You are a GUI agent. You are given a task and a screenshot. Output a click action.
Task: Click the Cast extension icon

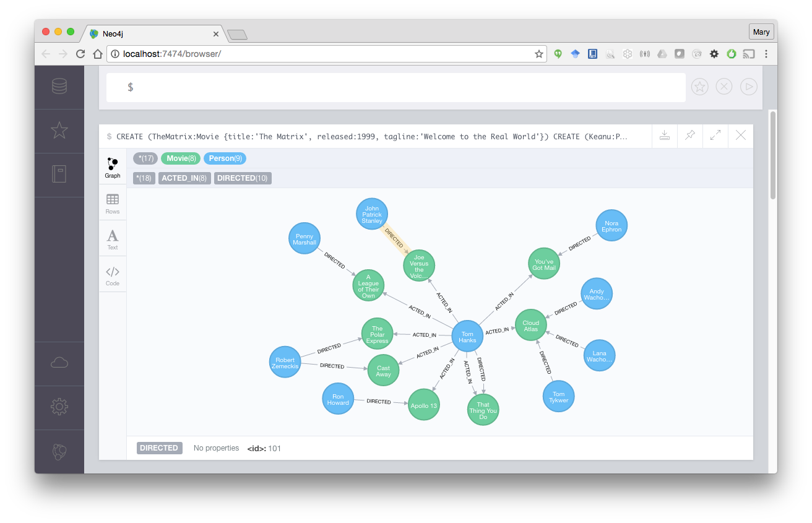point(749,54)
